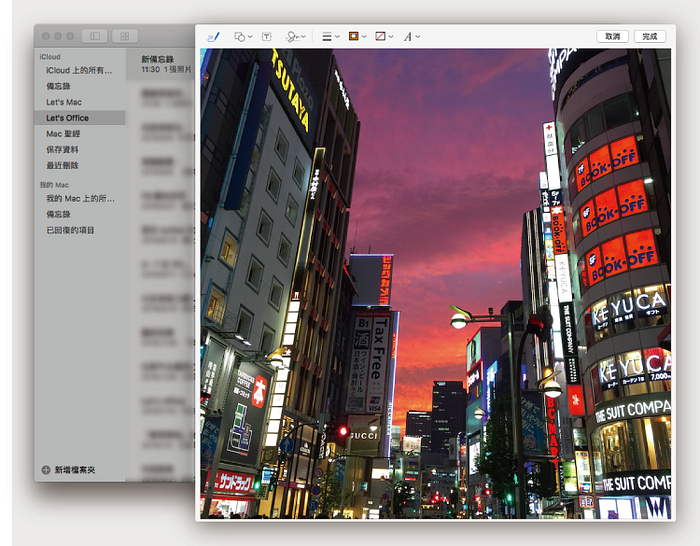This screenshot has height=546, width=700.
Task: Open the fill color picker
Action: [382, 36]
